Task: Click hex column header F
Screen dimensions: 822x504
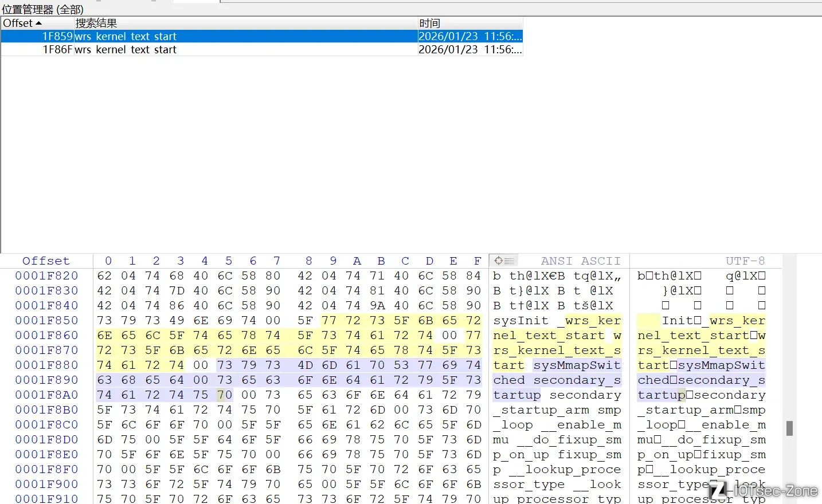Action: pyautogui.click(x=477, y=261)
